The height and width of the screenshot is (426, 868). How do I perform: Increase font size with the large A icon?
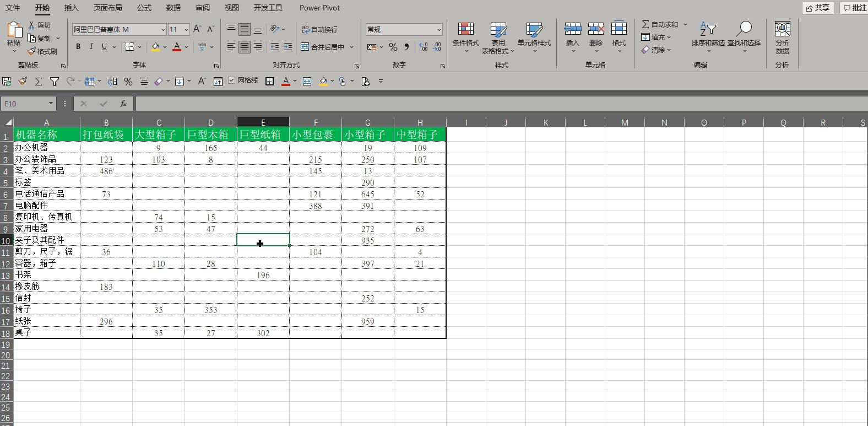[x=197, y=29]
